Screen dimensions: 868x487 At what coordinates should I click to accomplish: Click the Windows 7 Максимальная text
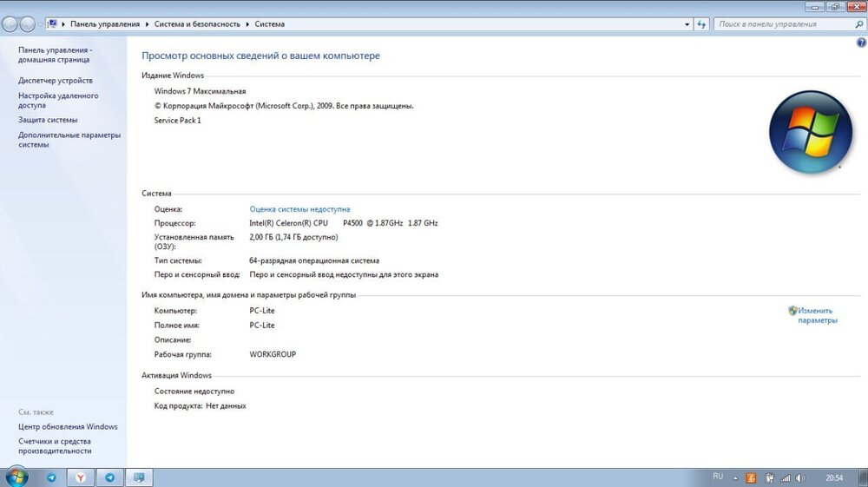[x=200, y=91]
